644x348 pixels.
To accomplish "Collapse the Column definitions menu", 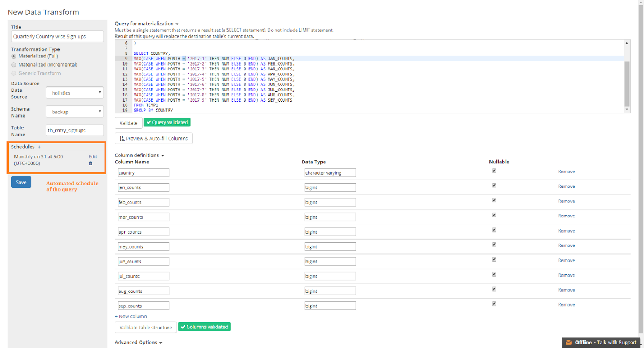I will coord(139,155).
